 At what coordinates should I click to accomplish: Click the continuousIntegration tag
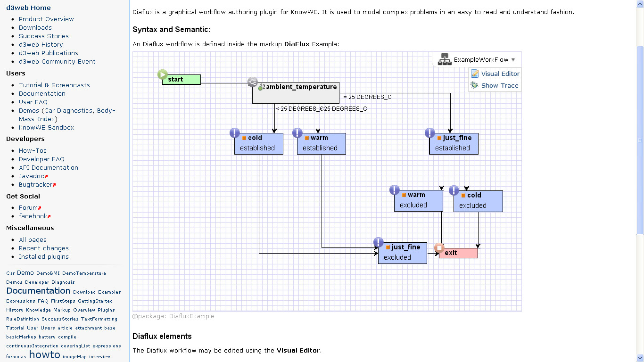pyautogui.click(x=32, y=346)
